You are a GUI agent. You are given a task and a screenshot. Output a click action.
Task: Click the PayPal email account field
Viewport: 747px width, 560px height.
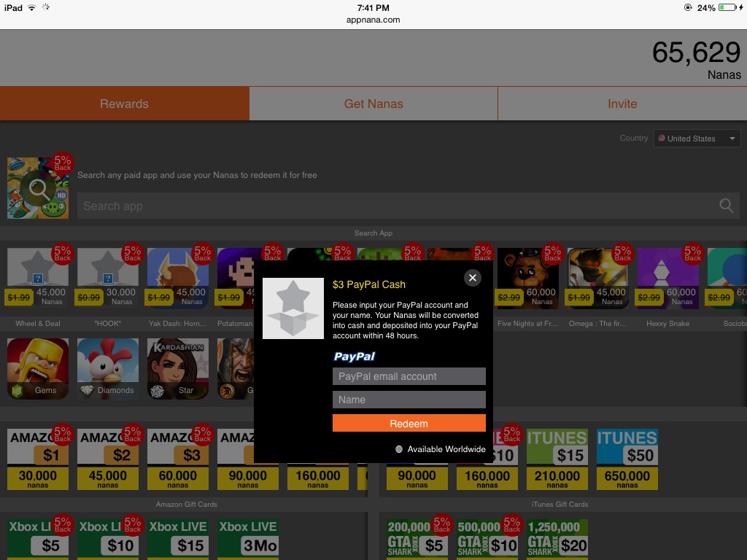pyautogui.click(x=409, y=376)
